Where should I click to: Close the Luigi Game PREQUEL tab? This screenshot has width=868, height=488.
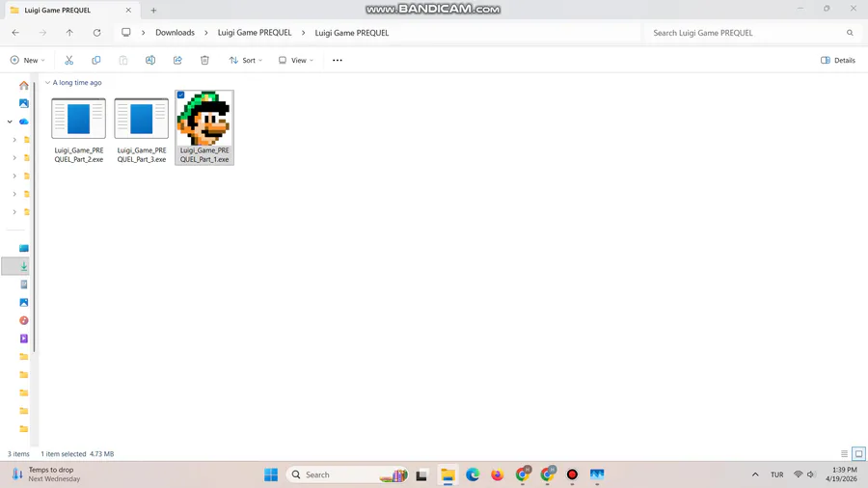point(128,10)
